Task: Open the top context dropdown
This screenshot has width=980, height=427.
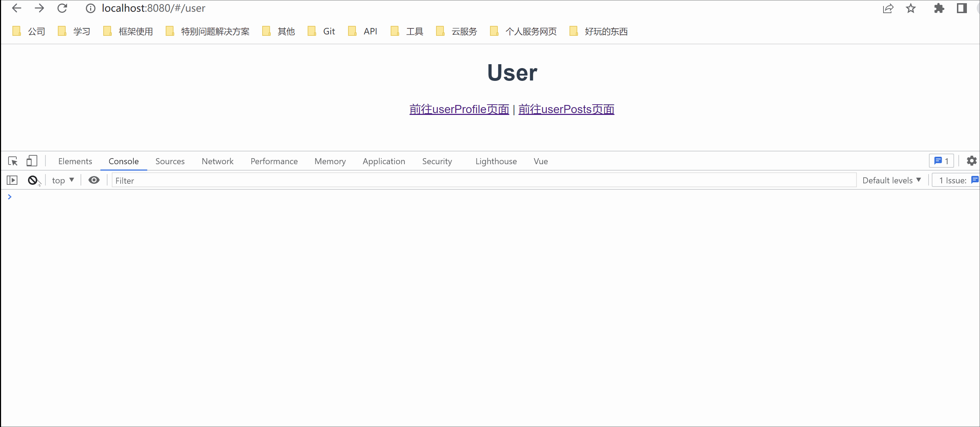Action: click(63, 180)
